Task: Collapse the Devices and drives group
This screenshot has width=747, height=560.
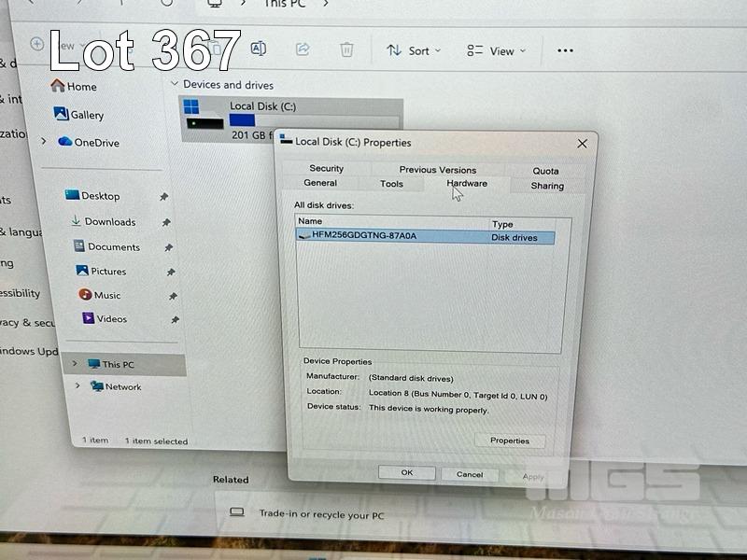Action: (x=174, y=84)
